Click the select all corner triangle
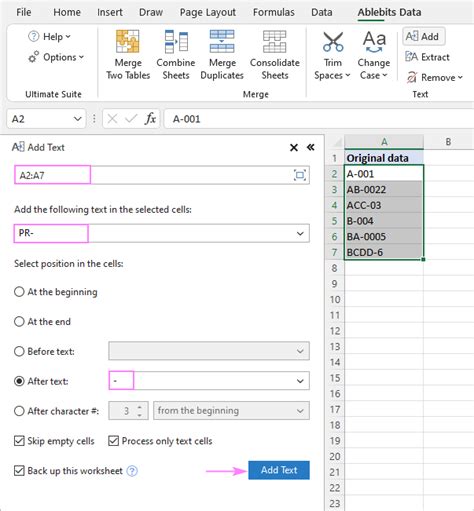 [337, 143]
